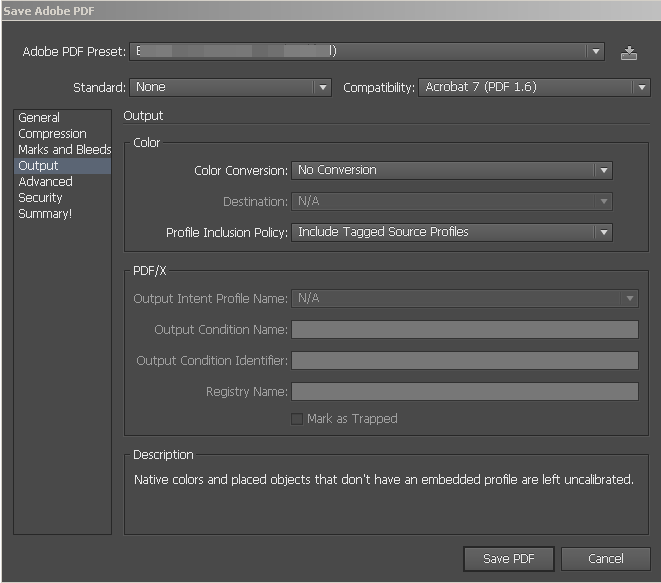Open Output Intent Profile Name dropdown
661x583 pixels.
point(464,298)
